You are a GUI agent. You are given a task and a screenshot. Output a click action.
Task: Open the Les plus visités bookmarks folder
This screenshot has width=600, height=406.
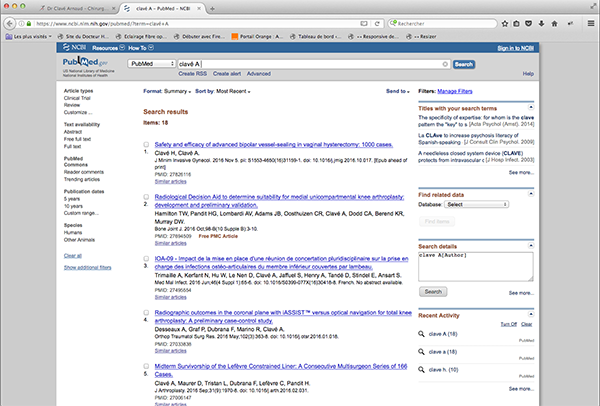29,37
